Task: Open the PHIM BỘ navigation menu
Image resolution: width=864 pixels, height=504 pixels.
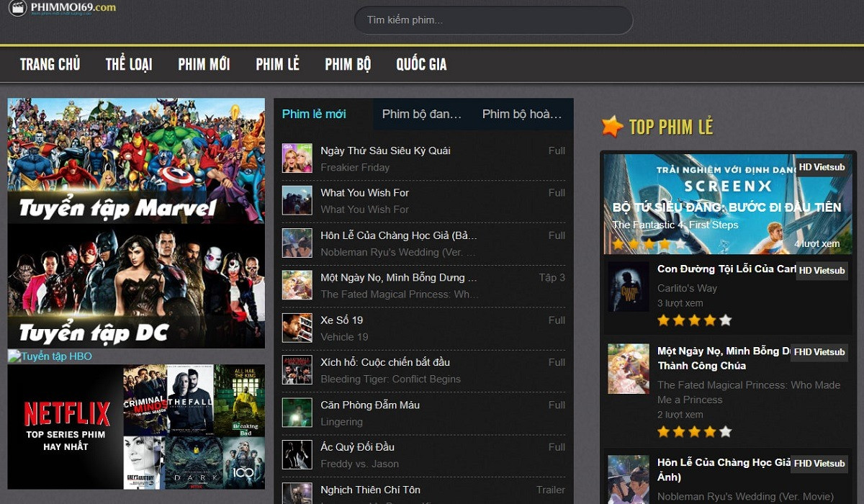Action: pyautogui.click(x=348, y=64)
